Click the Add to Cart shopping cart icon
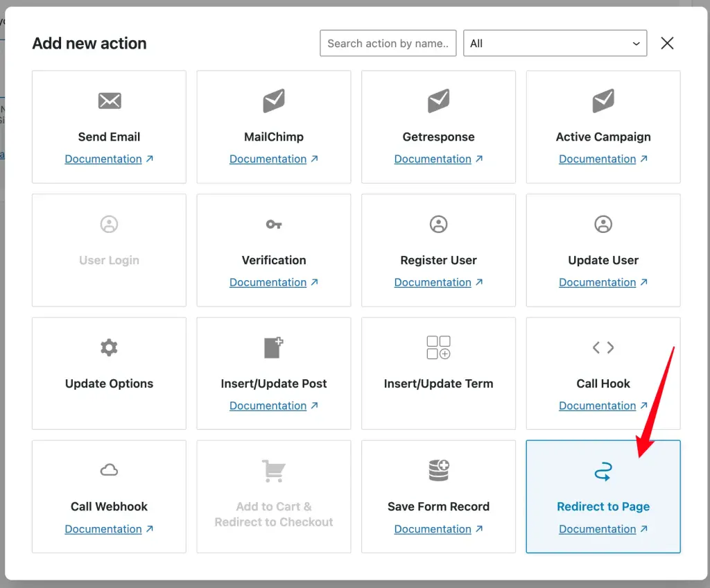The image size is (710, 588). click(274, 471)
